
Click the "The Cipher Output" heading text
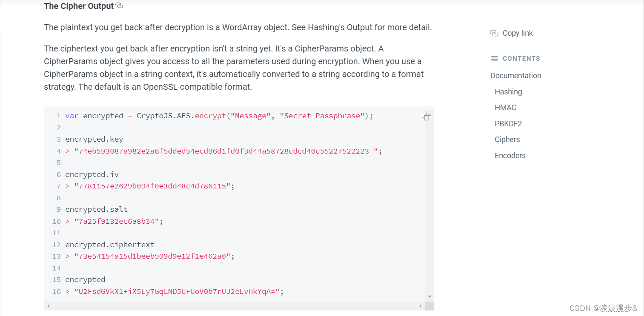[x=79, y=6]
